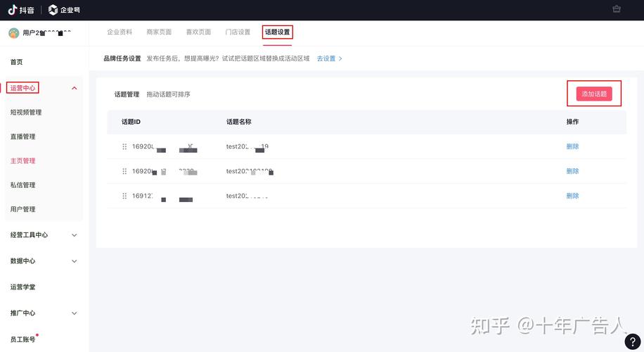Expand the 数据中心 chevron
This screenshot has width=644, height=352.
pyautogui.click(x=75, y=261)
